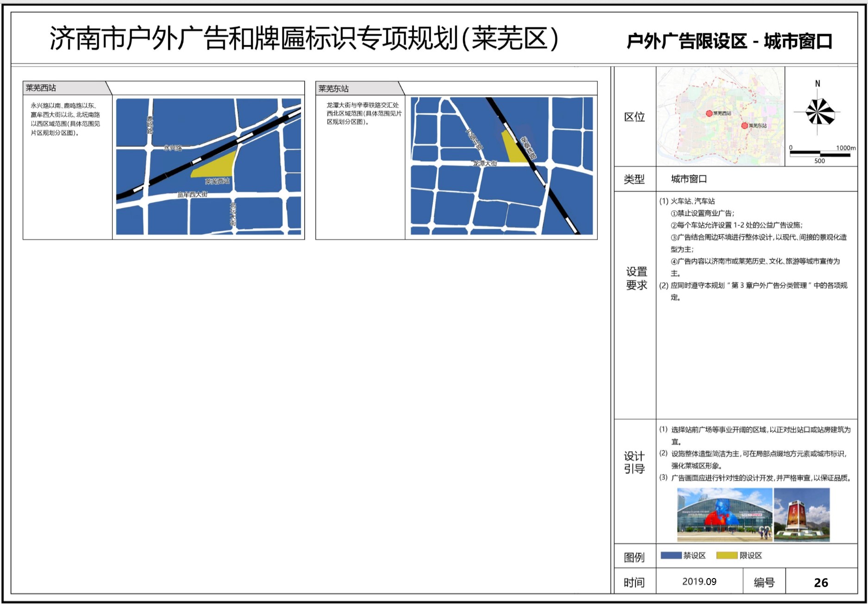Open the advertising tower photo thumbnail
Image resolution: width=868 pixels, height=605 pixels.
point(801,515)
